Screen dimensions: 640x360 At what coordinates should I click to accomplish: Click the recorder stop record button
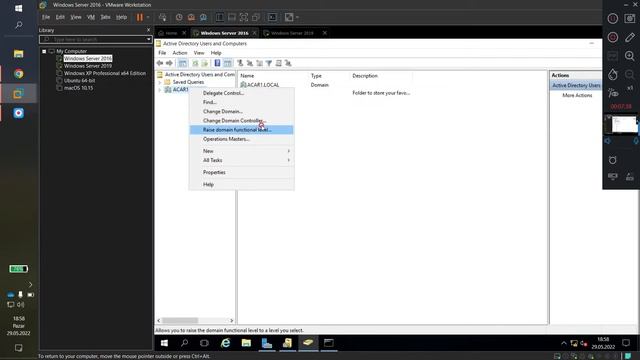[613, 37]
